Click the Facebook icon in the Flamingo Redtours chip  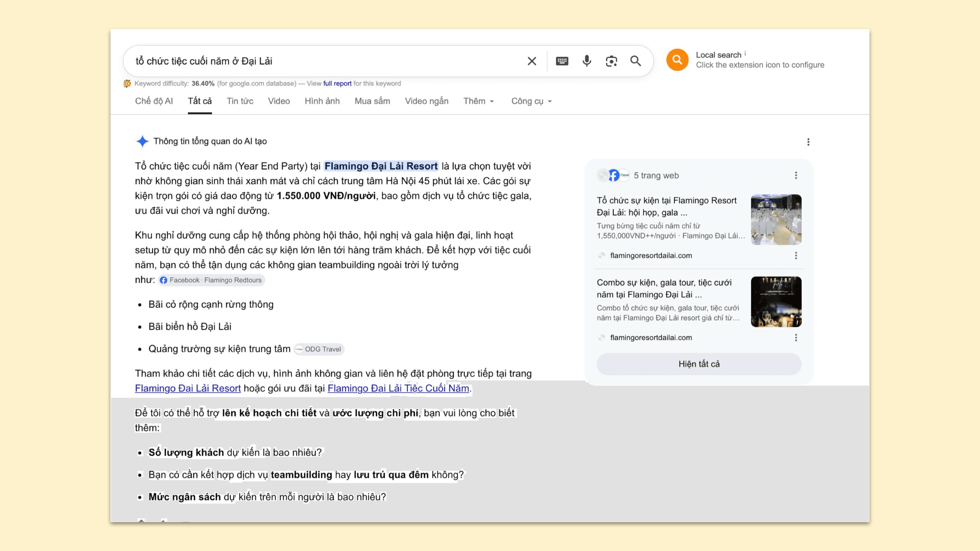164,280
